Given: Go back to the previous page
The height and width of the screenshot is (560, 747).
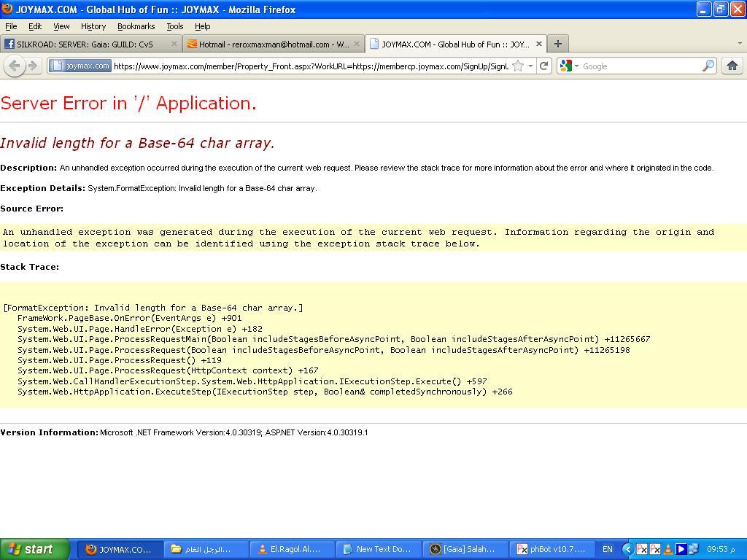Looking at the screenshot, I should [x=15, y=66].
